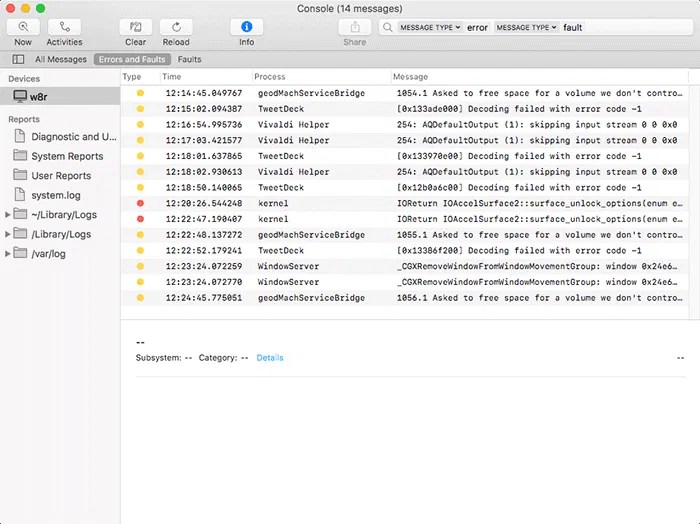700x524 pixels.
Task: Click the error filter token text
Action: pyautogui.click(x=477, y=27)
